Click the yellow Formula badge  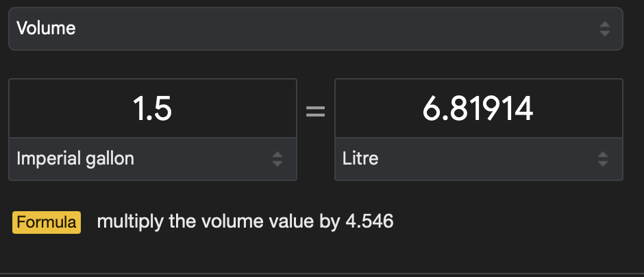tap(47, 222)
